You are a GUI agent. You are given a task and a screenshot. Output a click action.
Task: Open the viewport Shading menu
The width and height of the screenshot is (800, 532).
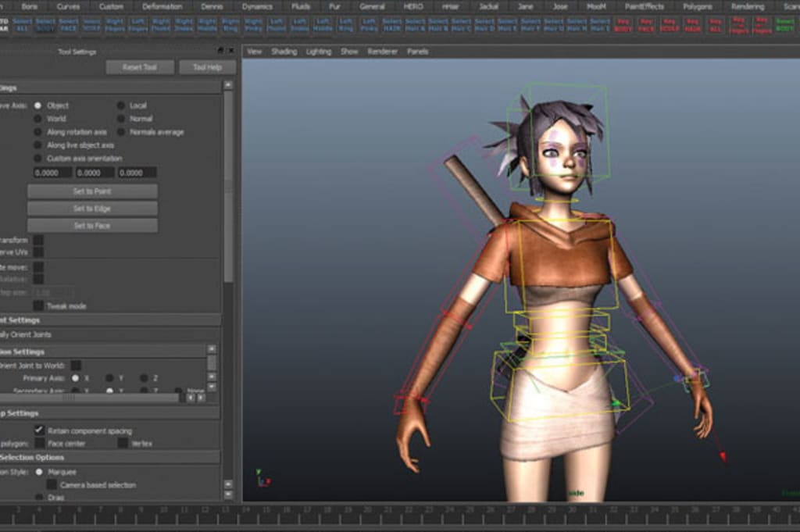coord(284,52)
